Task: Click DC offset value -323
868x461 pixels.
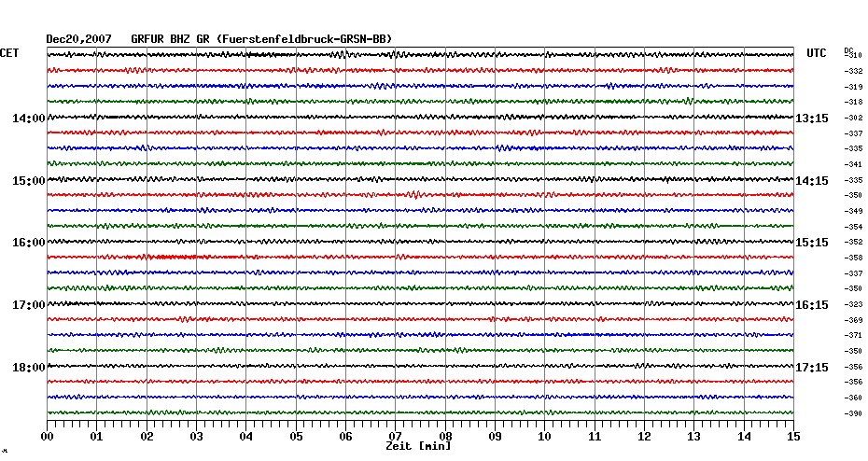Action: point(854,304)
